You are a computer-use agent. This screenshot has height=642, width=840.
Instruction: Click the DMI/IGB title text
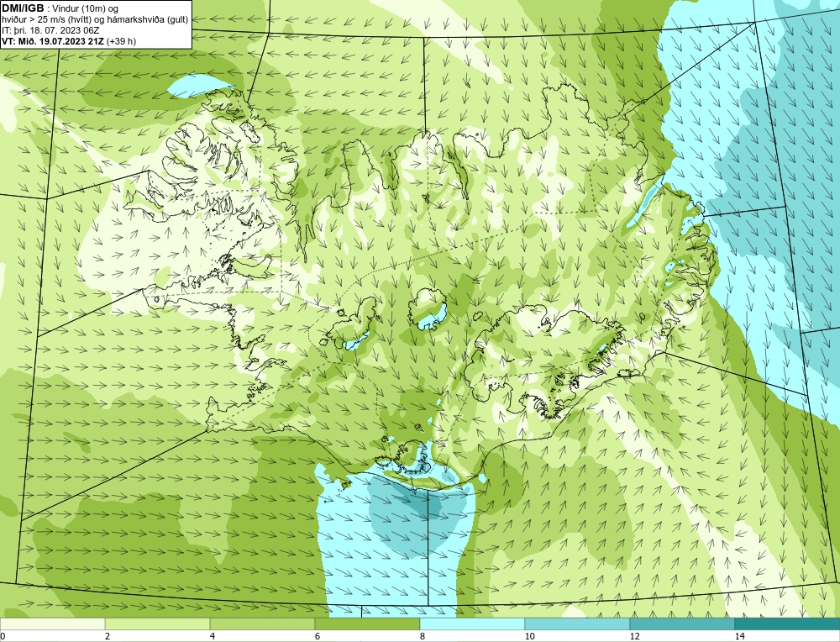[23, 8]
